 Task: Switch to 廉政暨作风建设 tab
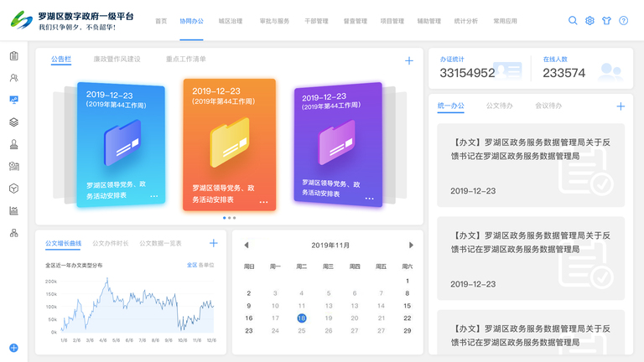[117, 59]
